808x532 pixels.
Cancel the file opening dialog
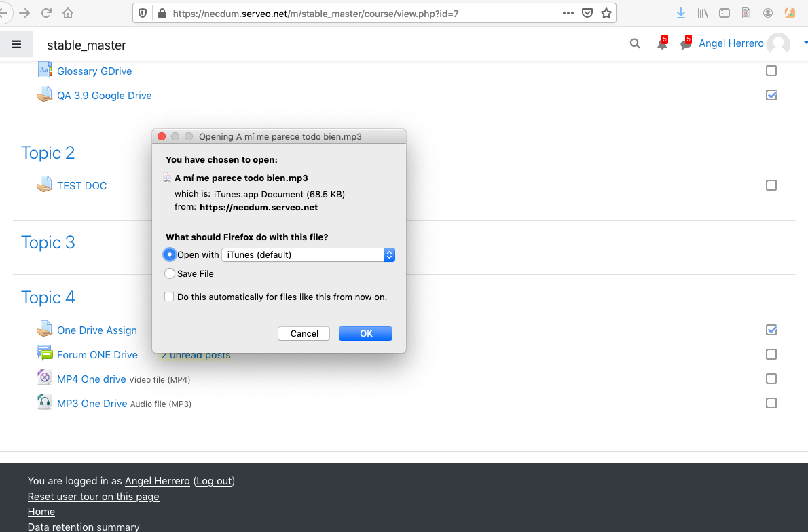[304, 333]
